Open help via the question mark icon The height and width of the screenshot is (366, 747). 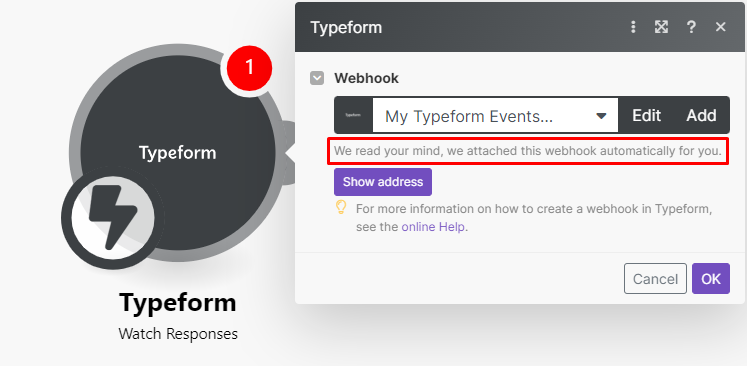point(691,27)
